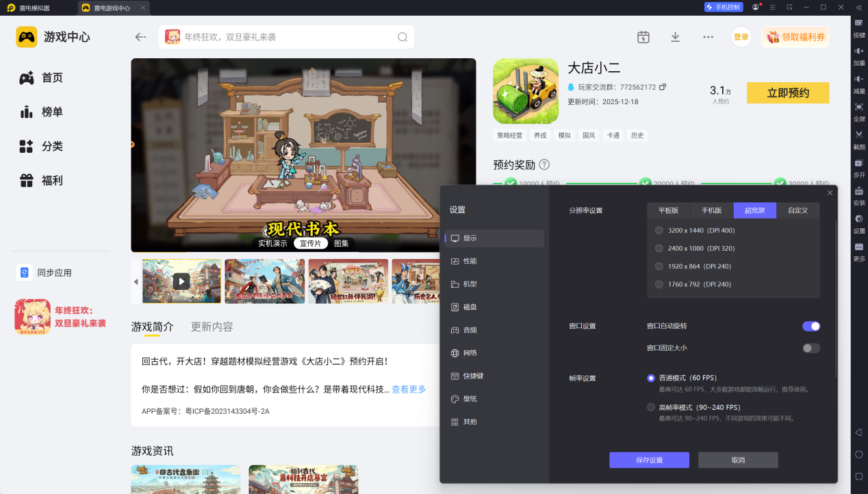Click the volume up (加量) icon
Viewport: 868px width, 494px height.
point(858,51)
